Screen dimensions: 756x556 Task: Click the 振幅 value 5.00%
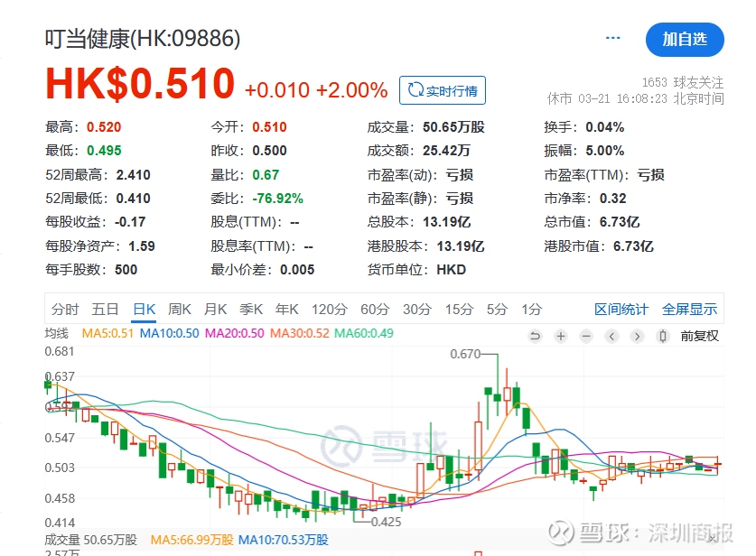tap(604, 151)
